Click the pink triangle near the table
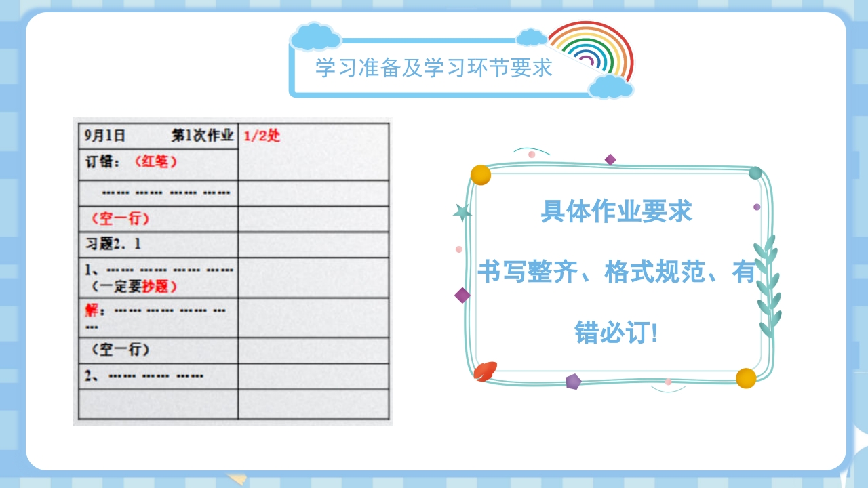 pos(458,249)
